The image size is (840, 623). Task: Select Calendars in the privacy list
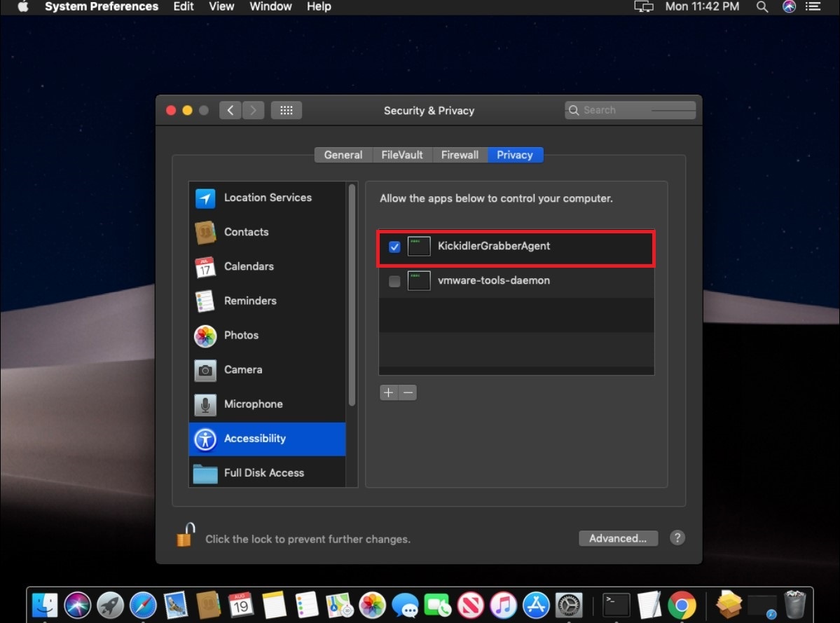[268, 266]
